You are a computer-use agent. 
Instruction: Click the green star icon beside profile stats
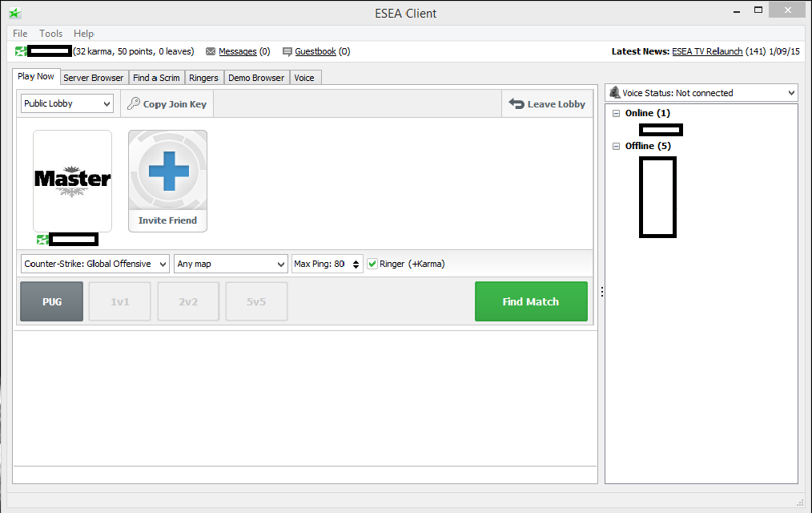pos(21,51)
